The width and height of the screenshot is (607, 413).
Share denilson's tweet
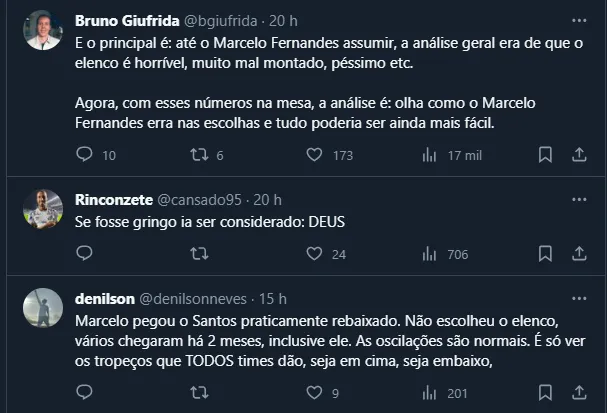pyautogui.click(x=579, y=393)
